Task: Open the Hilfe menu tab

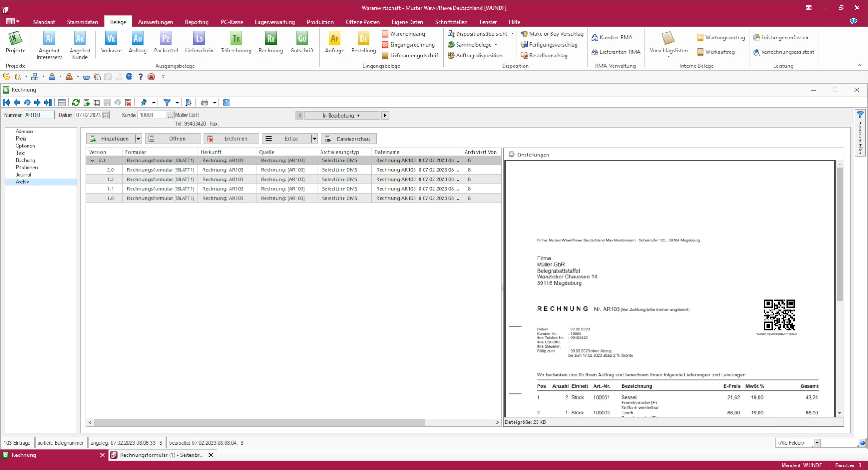Action: click(x=514, y=22)
